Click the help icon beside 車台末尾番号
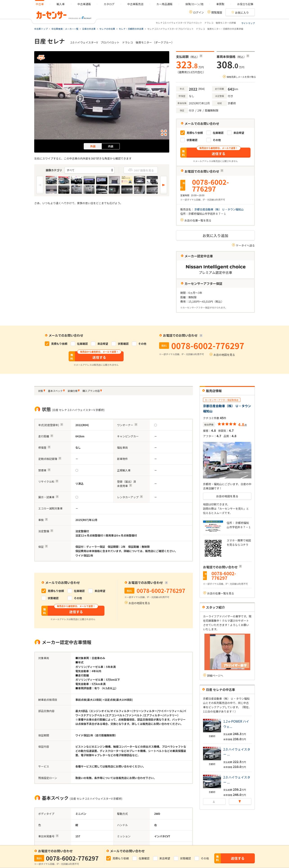289x868 pixels. (57, 836)
